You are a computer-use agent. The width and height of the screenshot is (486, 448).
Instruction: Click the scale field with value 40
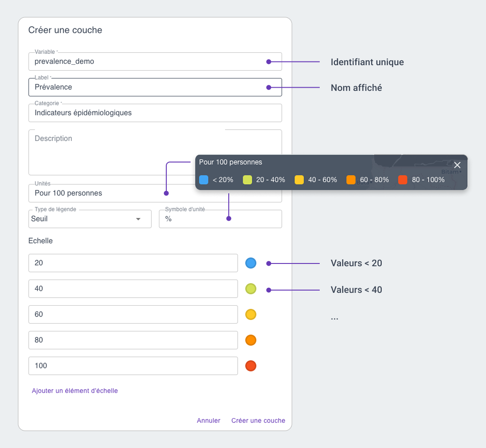(133, 289)
